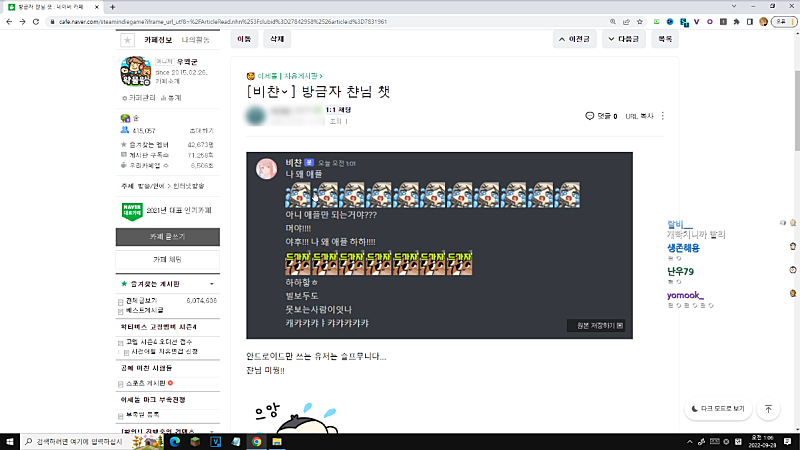The image size is (800, 450).
Task: Open the 목록 list button
Action: coord(665,39)
